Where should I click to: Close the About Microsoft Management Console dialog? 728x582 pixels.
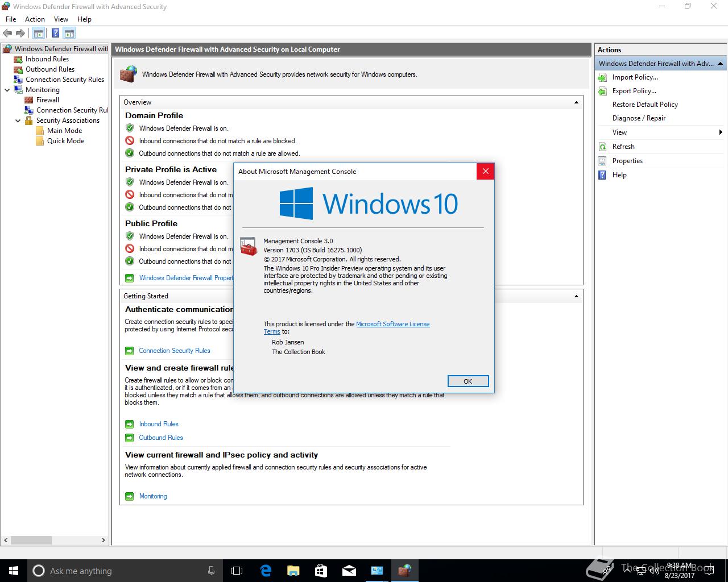485,171
